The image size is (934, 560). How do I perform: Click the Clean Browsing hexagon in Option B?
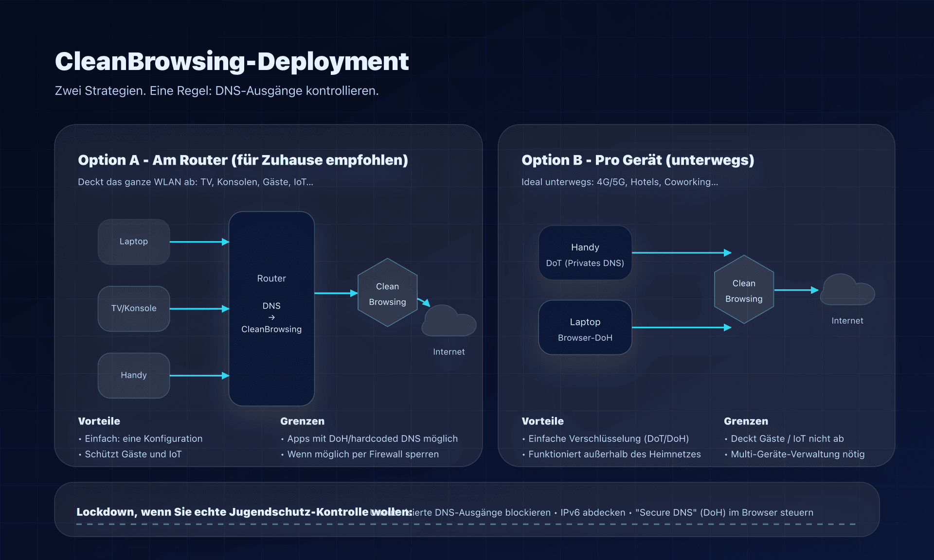coord(744,290)
